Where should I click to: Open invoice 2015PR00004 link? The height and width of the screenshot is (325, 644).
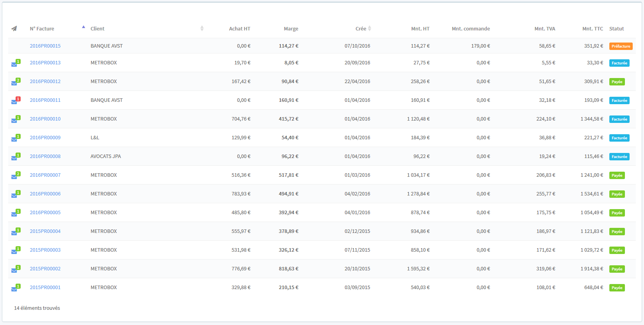[45, 231]
